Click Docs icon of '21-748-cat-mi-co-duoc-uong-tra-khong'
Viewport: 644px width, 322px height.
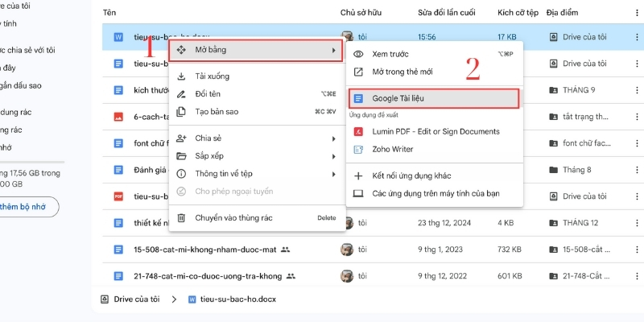pyautogui.click(x=118, y=276)
